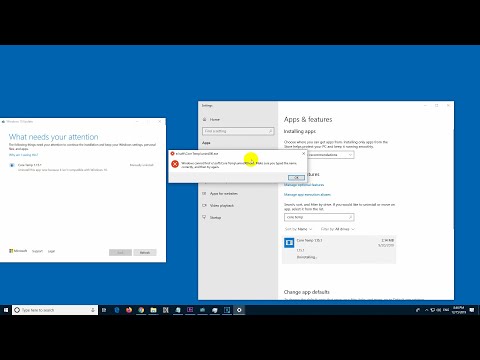Click ENG language indicator in system tray
480x360 pixels.
click(446, 310)
